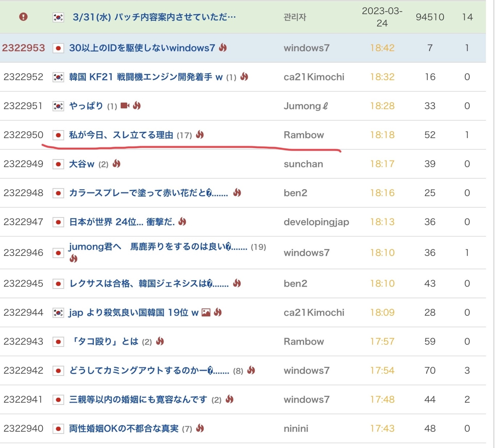This screenshot has width=495, height=448.
Task: Click the username sunchan
Action: [303, 164]
